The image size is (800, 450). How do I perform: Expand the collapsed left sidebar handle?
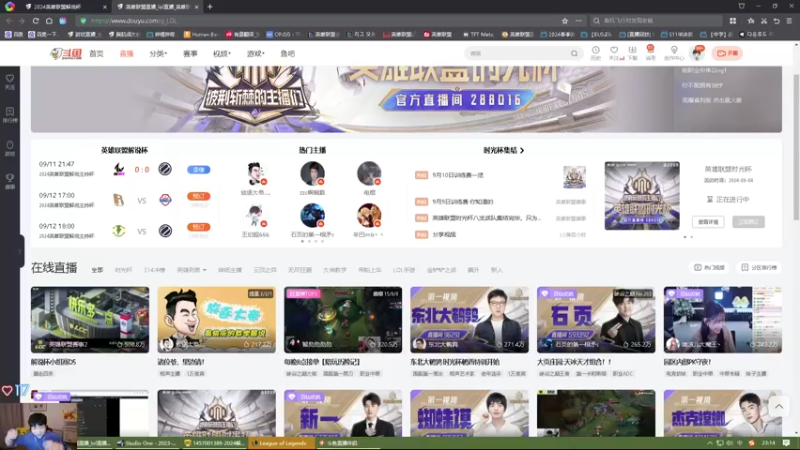pyautogui.click(x=20, y=252)
